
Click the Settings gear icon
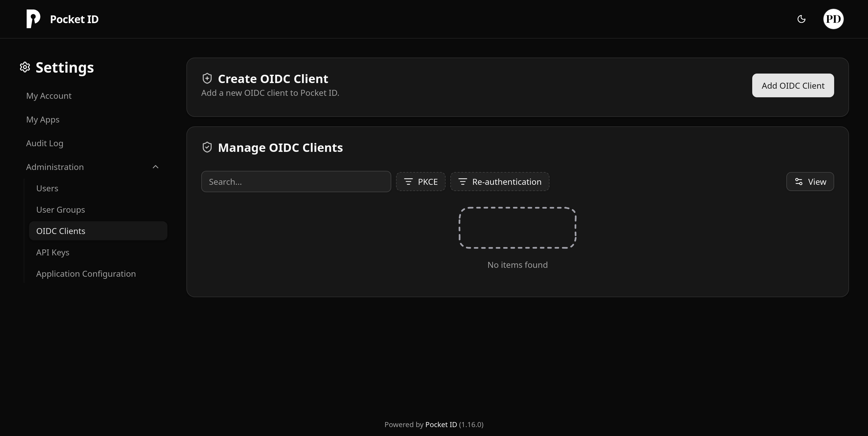(25, 67)
